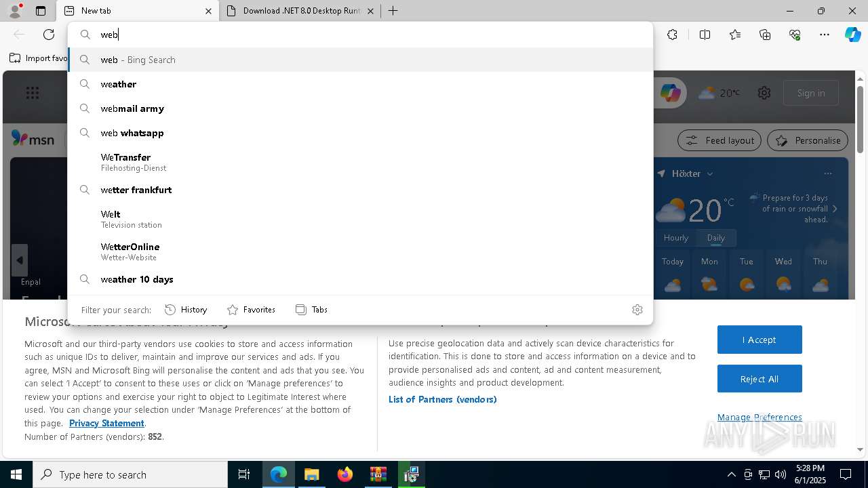This screenshot has height=488, width=868.
Task: Refresh the page
Action: point(49,35)
